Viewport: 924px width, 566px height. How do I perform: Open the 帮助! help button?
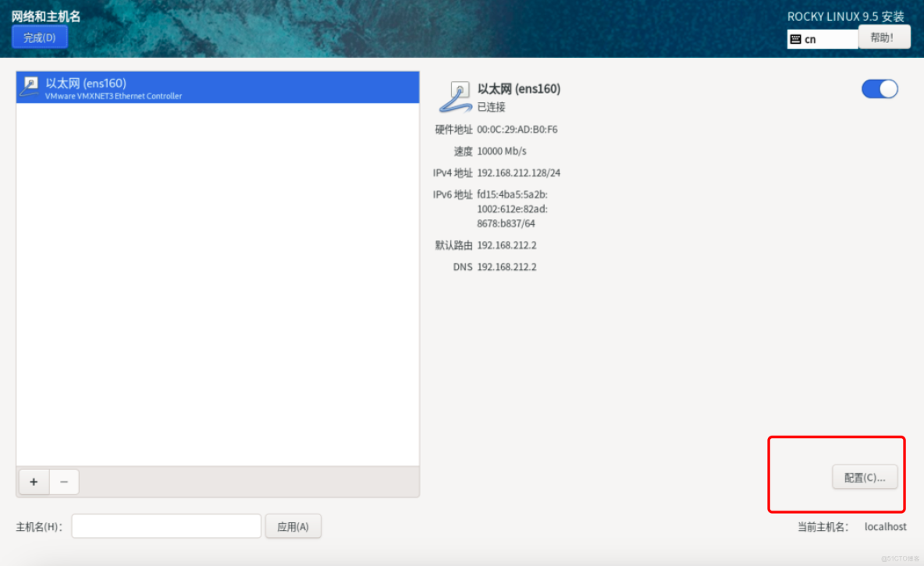[x=884, y=37]
